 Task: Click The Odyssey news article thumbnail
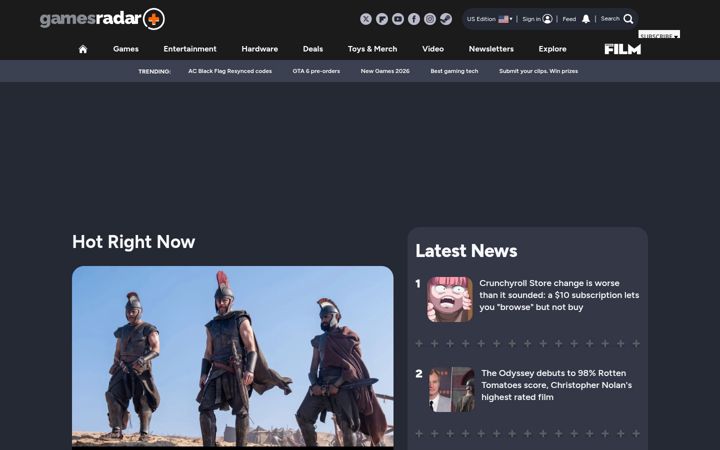click(x=452, y=389)
